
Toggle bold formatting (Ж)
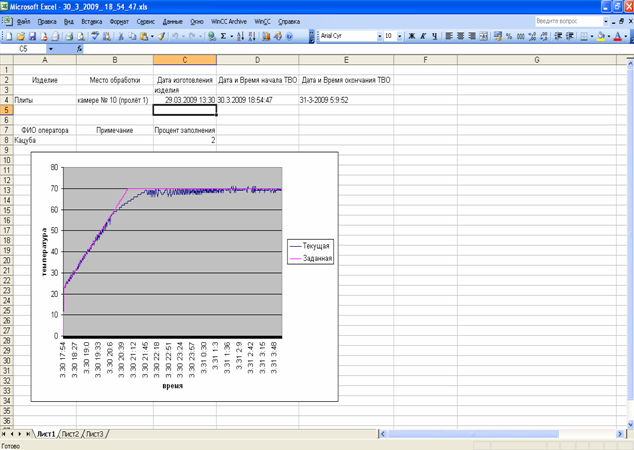[411, 36]
